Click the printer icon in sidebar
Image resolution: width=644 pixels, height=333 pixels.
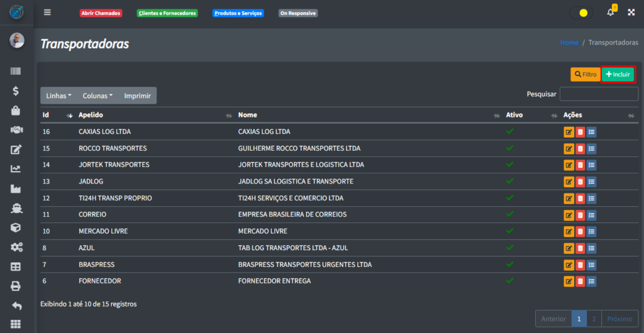tap(16, 286)
